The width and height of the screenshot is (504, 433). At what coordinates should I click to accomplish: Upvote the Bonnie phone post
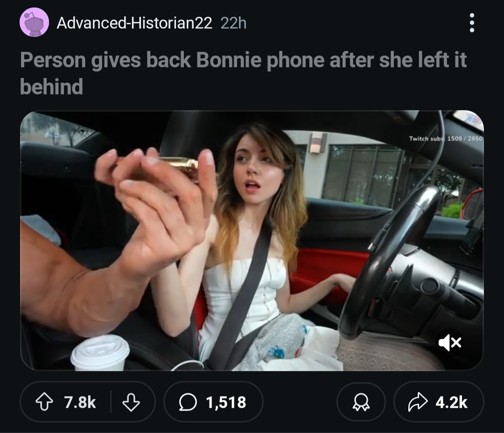pyautogui.click(x=44, y=402)
